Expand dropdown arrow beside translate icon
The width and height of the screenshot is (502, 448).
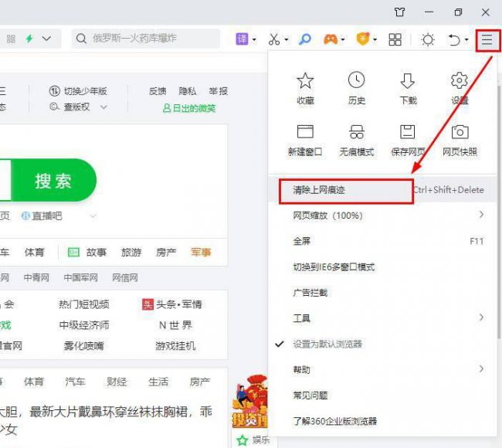pos(254,40)
